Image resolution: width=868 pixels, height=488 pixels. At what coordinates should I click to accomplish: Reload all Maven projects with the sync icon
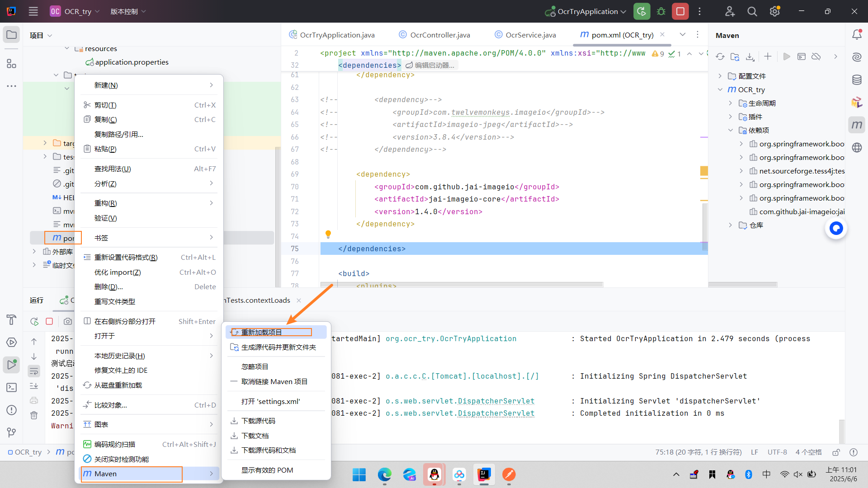coord(720,56)
